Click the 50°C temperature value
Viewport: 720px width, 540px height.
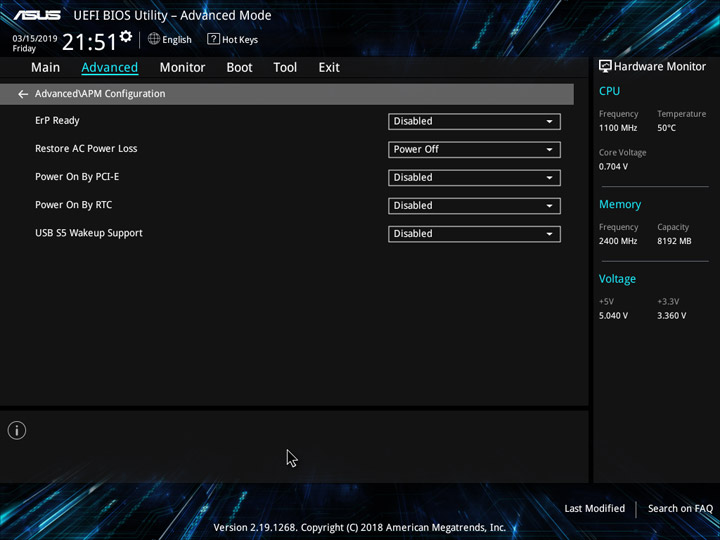pos(666,128)
